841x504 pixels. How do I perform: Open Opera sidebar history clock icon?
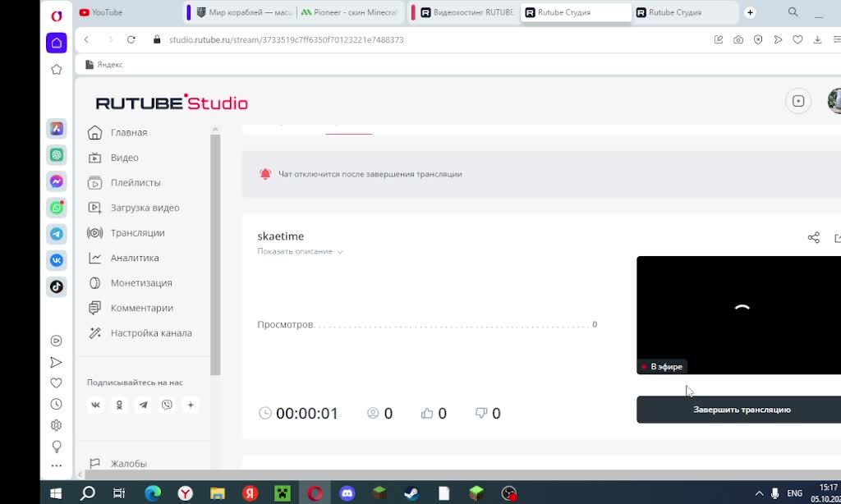tap(57, 405)
